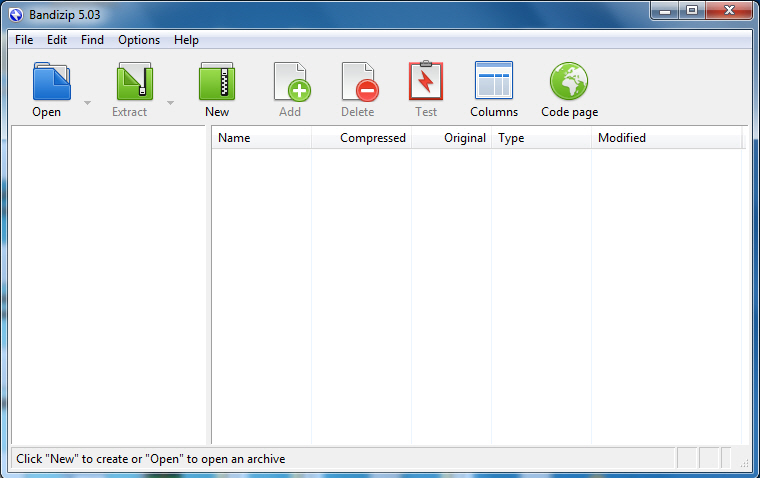The width and height of the screenshot is (760, 478).
Task: Click the Bandizip title bar logo icon
Action: tap(16, 15)
